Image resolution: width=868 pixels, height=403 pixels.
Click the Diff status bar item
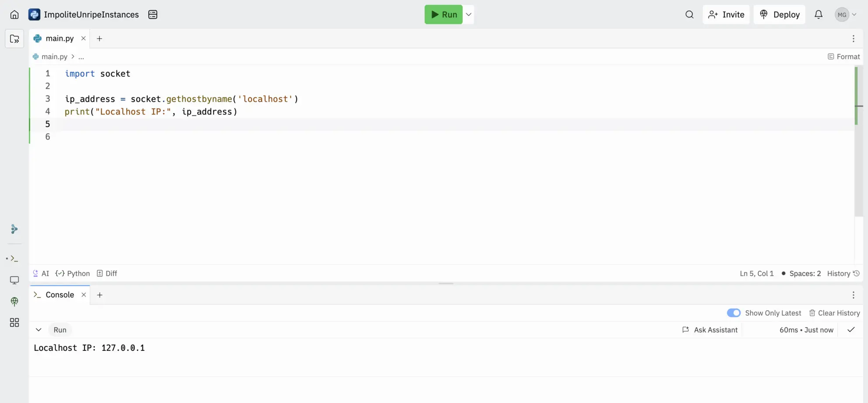(x=107, y=274)
